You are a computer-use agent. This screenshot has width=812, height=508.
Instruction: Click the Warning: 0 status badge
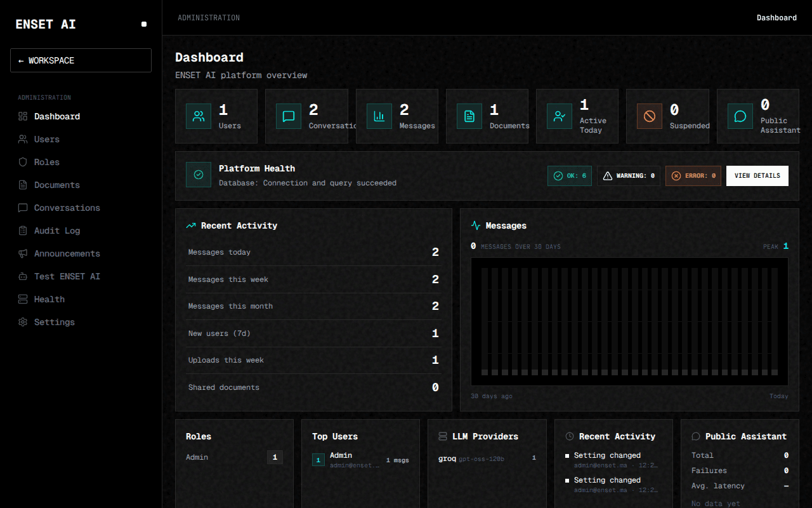(629, 176)
